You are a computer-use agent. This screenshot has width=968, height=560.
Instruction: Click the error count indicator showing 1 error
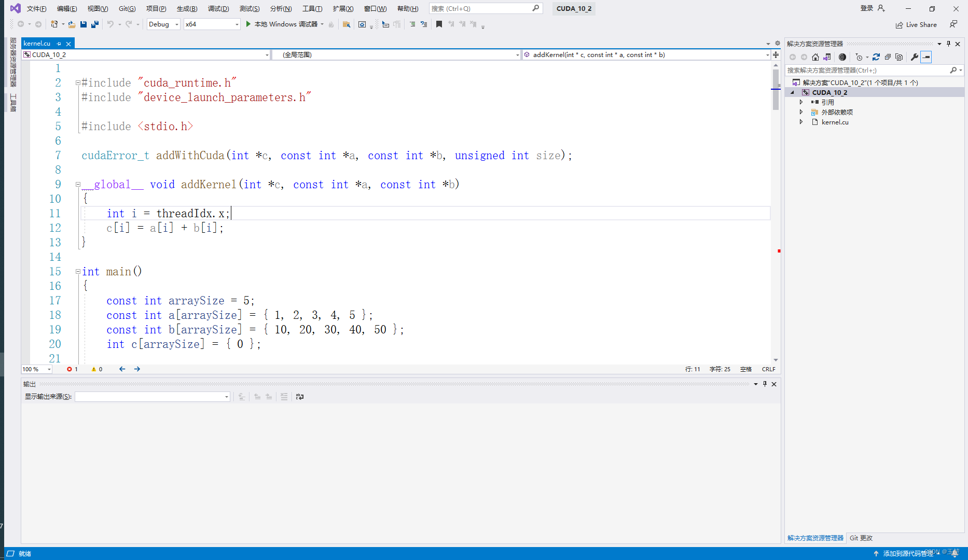[72, 369]
